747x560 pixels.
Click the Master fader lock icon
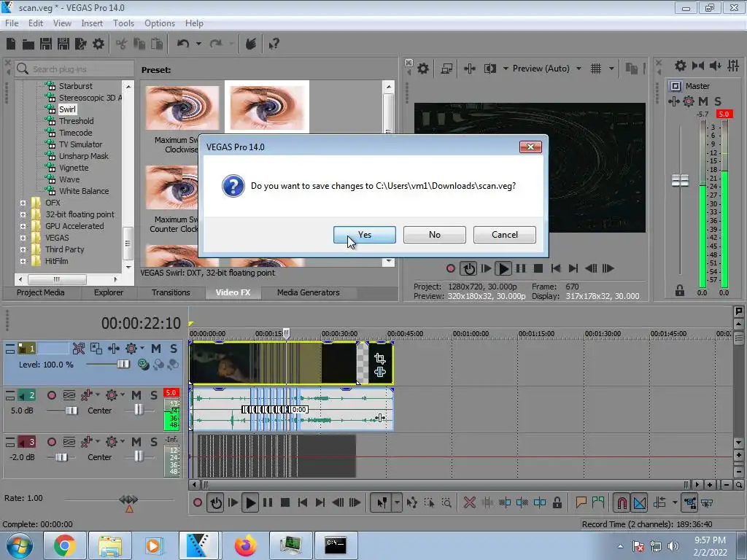pyautogui.click(x=680, y=290)
